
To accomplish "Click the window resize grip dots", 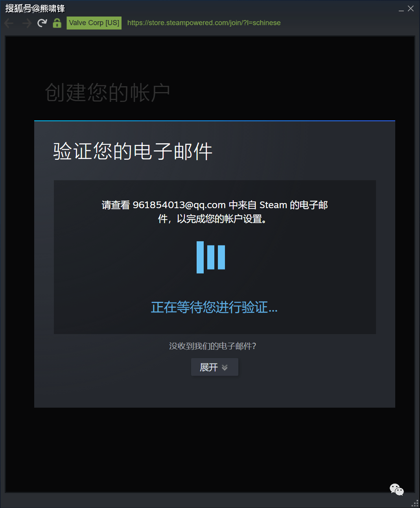I will [415, 503].
